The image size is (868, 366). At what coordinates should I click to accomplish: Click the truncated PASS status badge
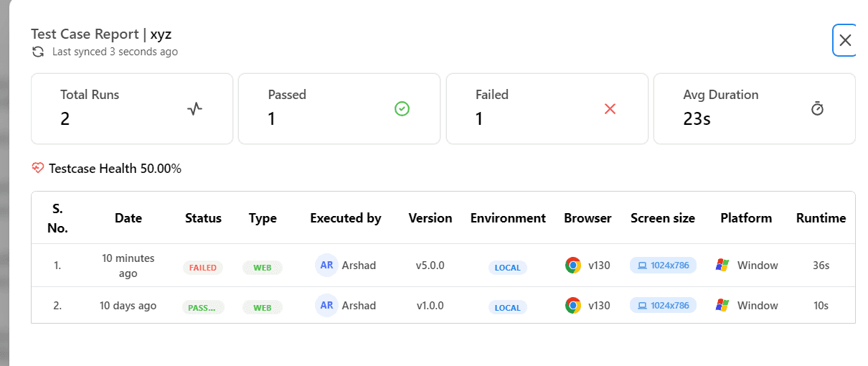click(x=203, y=307)
